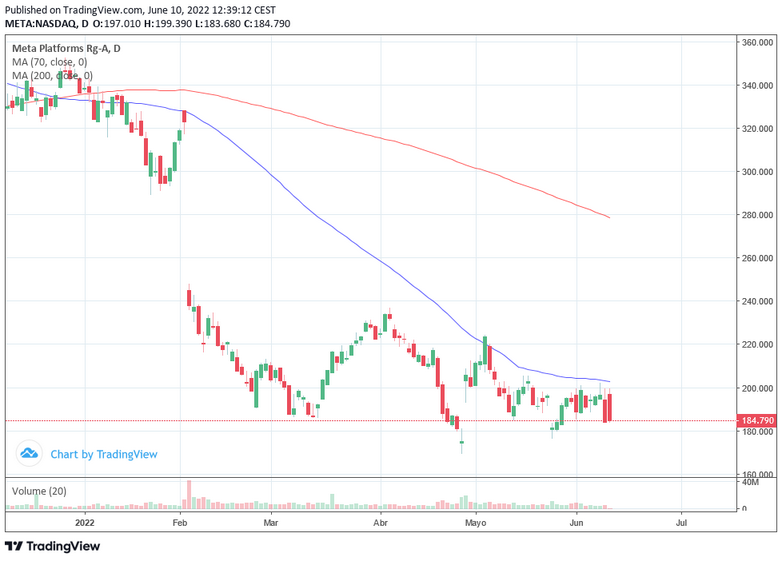Click the "MA (70, close, 0)" indicator label
781x561 pixels.
point(49,62)
